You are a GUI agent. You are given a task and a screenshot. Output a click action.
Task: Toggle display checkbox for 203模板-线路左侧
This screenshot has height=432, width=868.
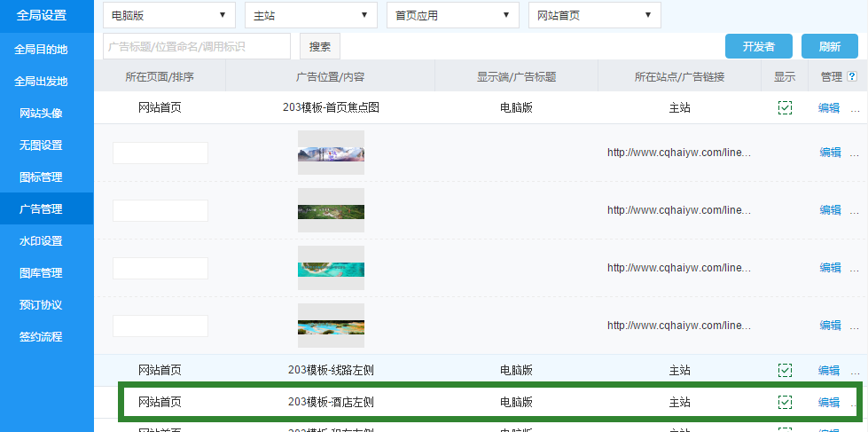(785, 370)
